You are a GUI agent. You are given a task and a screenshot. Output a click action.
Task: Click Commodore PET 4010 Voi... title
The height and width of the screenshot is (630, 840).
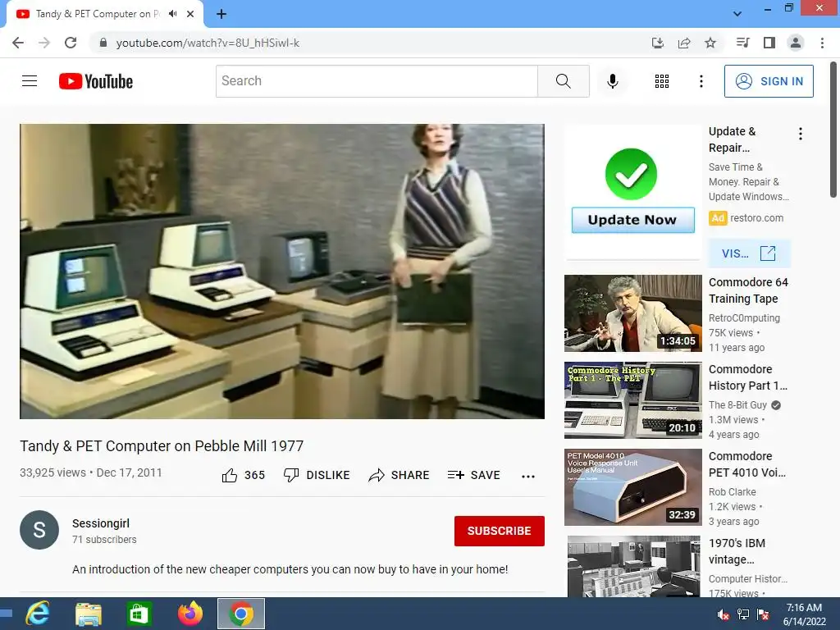(746, 464)
